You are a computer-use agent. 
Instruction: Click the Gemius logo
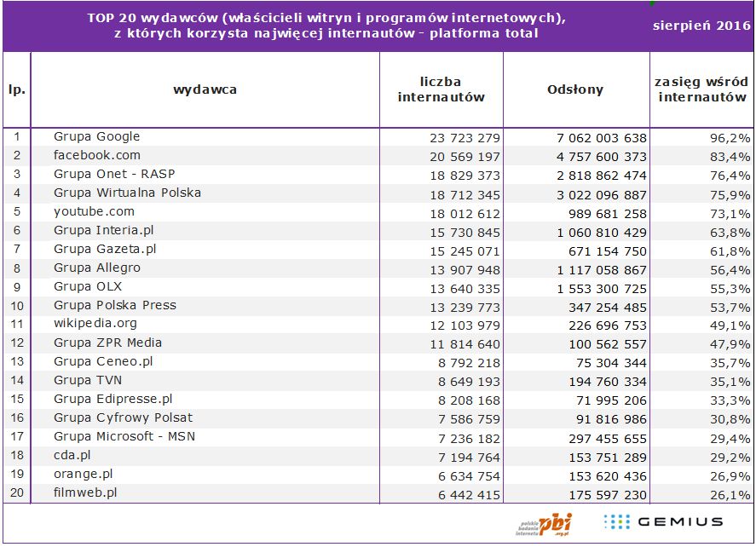(663, 522)
